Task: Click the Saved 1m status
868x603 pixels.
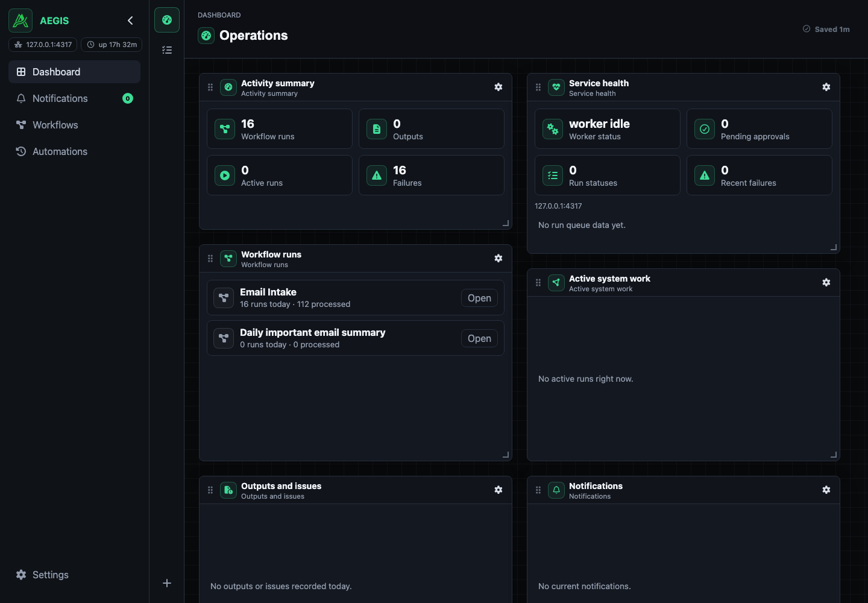Action: [x=826, y=29]
